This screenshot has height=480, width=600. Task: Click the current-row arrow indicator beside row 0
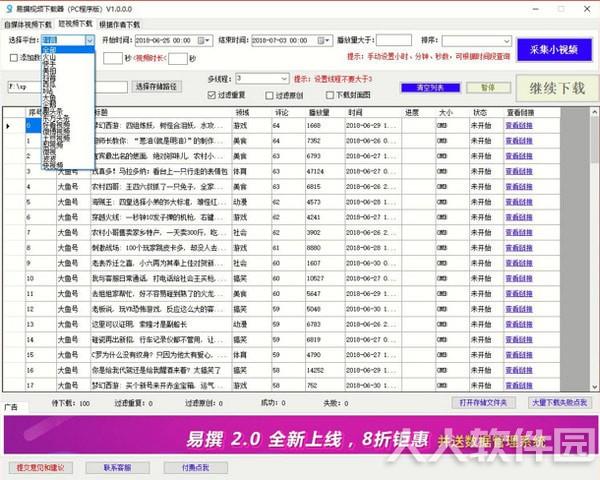pos(8,126)
